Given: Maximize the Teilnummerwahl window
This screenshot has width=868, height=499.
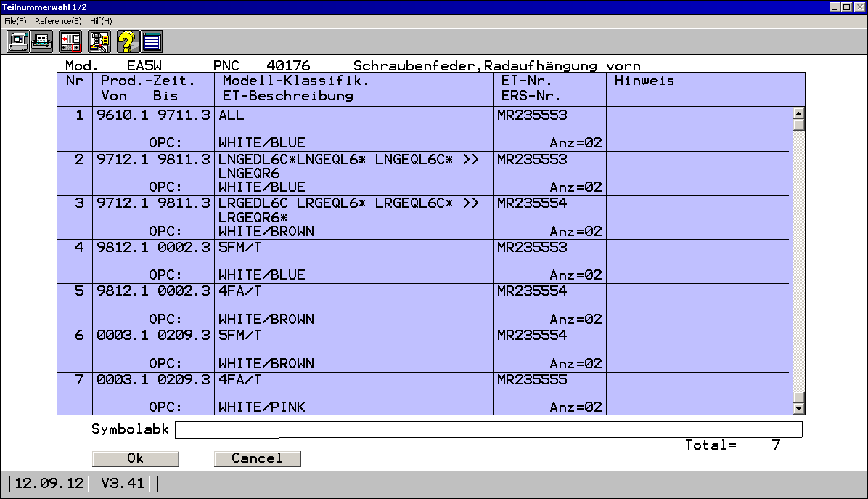Looking at the screenshot, I should coord(847,7).
